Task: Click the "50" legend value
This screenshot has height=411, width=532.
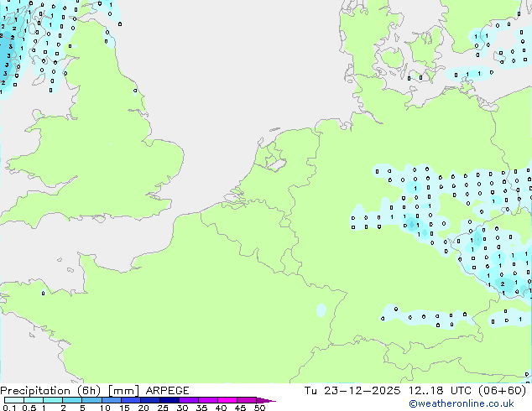Action: pyautogui.click(x=259, y=408)
